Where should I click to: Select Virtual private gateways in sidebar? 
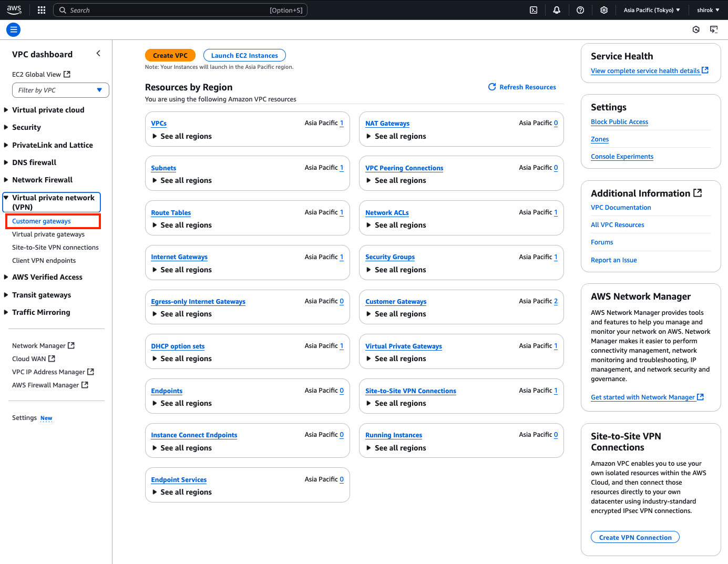coord(48,234)
